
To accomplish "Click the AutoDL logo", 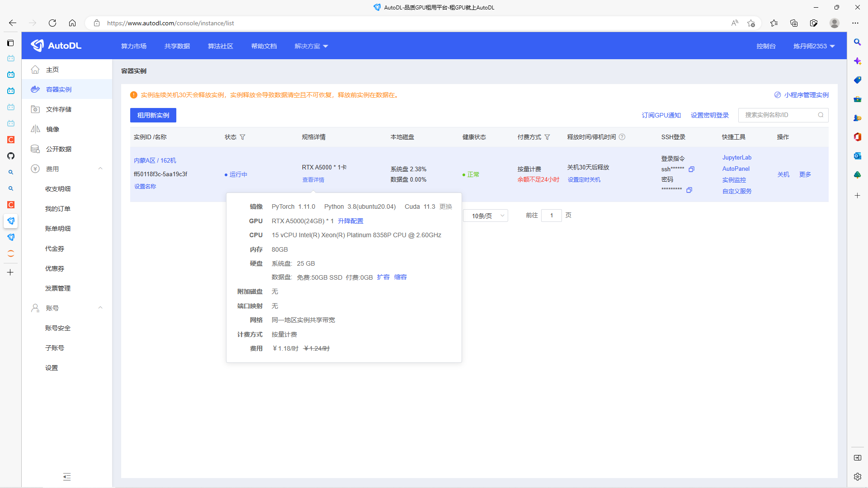I will (x=56, y=46).
